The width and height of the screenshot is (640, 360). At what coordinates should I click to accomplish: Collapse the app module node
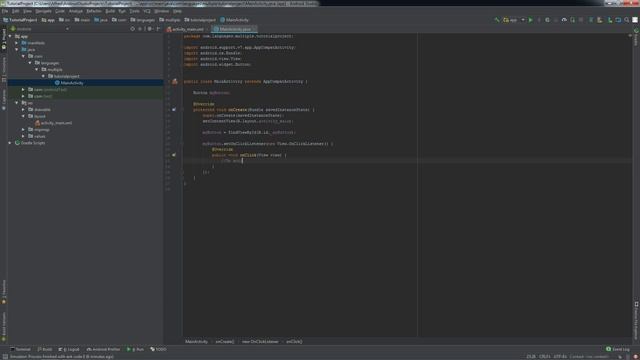[10, 36]
